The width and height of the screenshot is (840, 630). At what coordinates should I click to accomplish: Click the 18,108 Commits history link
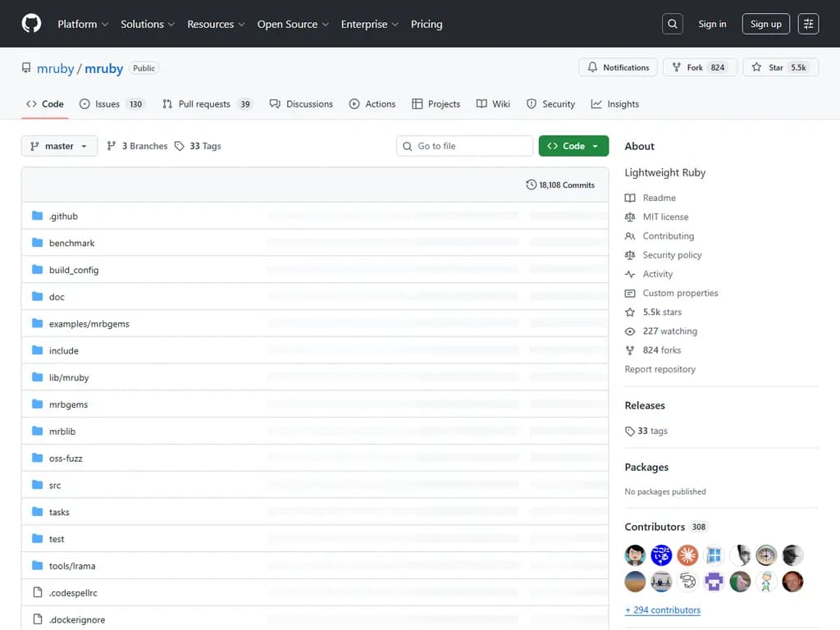click(x=560, y=185)
